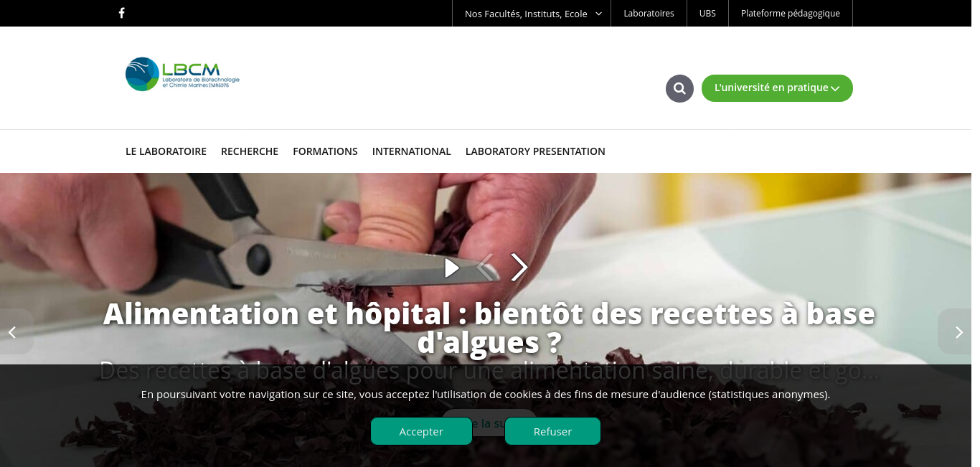Expand L'université en pratique menu
The height and width of the screenshot is (467, 980).
777,88
